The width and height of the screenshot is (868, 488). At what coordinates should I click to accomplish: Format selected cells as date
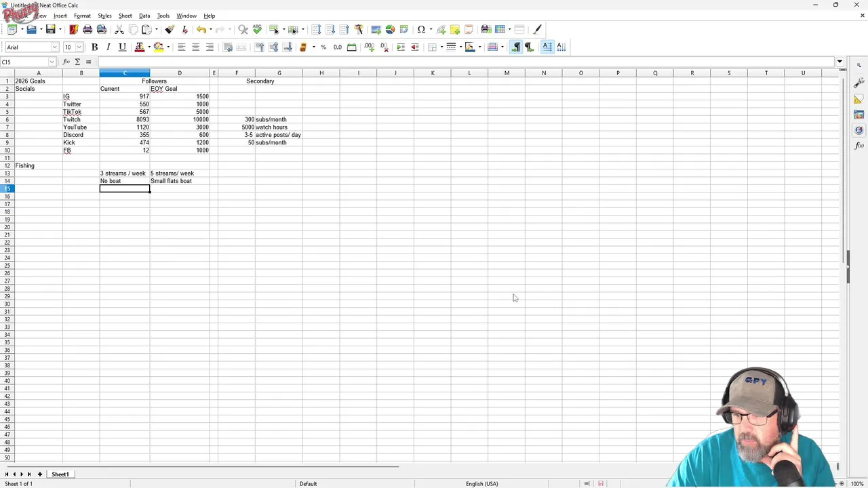pyautogui.click(x=351, y=47)
